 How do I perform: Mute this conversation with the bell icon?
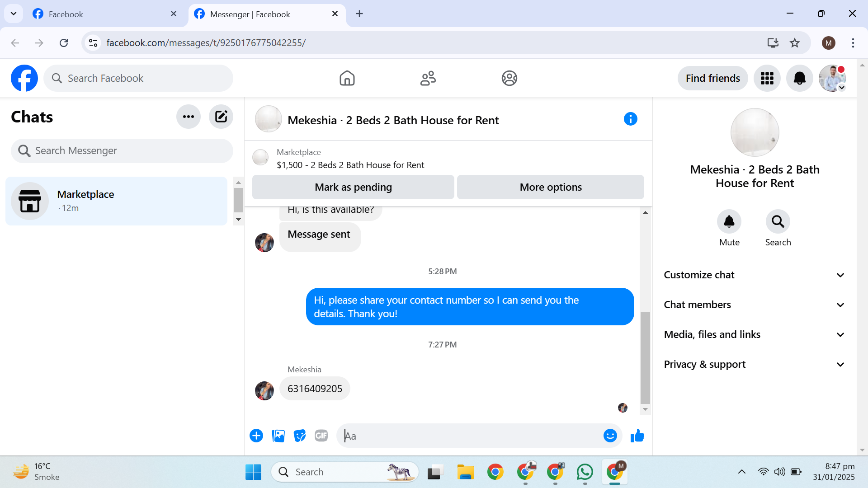(x=729, y=221)
